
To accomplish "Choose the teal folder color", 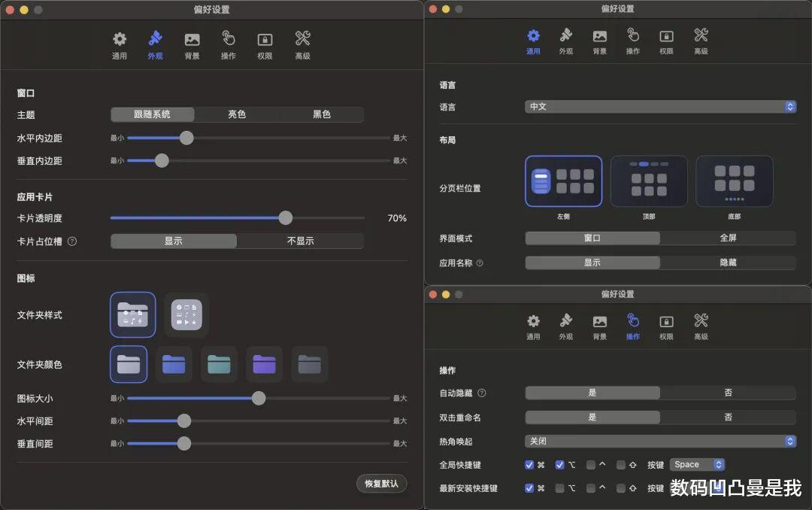I will [219, 364].
